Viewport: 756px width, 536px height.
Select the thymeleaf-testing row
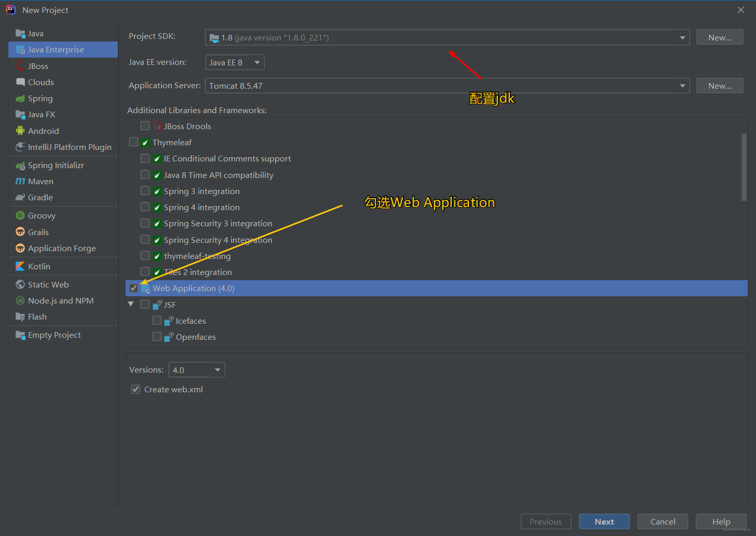[x=436, y=256]
